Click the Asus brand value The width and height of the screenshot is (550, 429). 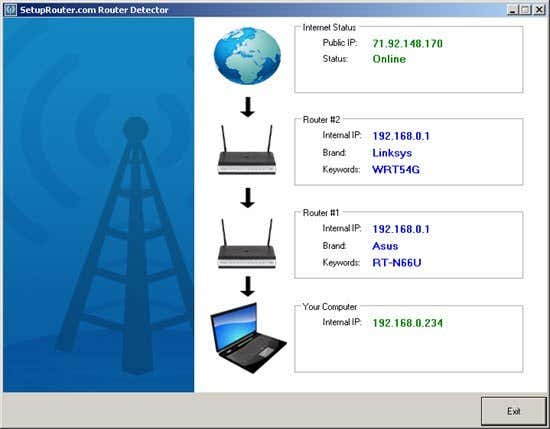[385, 246]
